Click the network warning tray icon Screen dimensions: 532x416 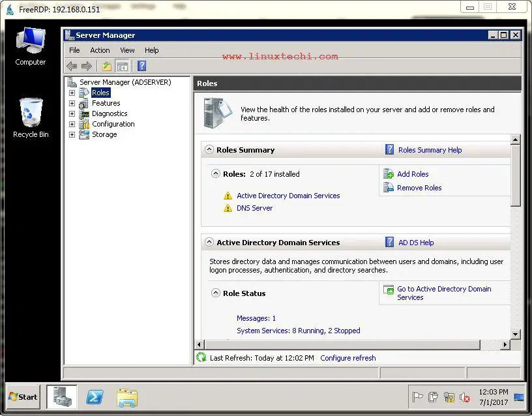click(449, 397)
